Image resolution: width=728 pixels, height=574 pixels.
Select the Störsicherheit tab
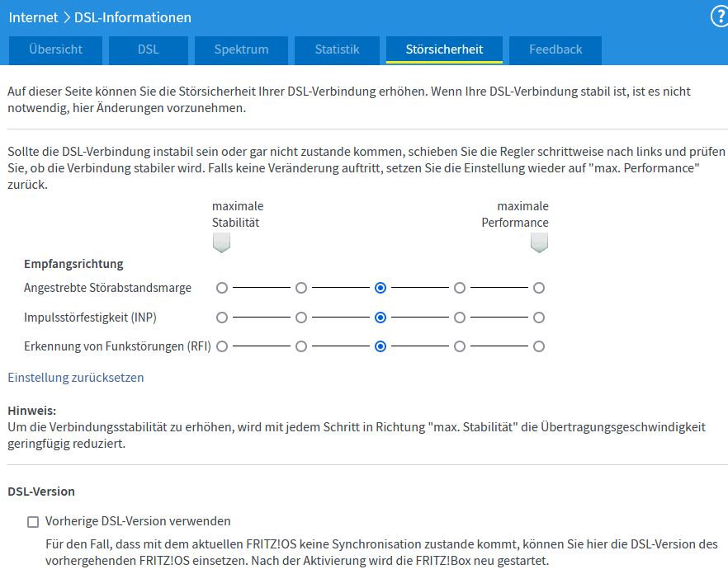444,49
